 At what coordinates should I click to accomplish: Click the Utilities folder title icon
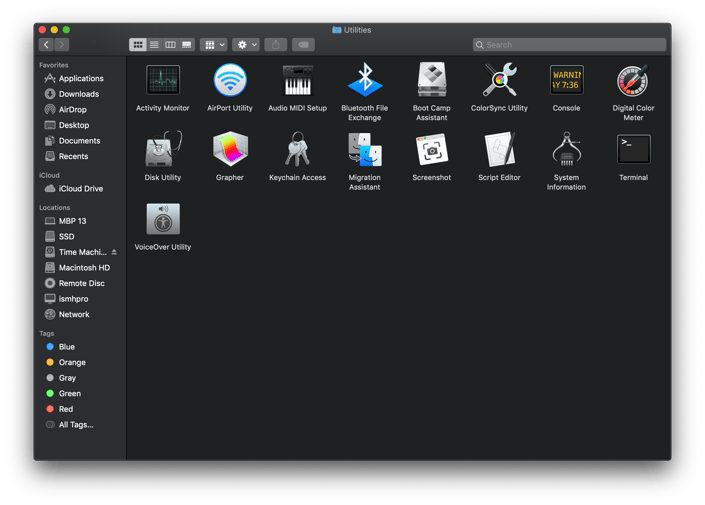336,30
